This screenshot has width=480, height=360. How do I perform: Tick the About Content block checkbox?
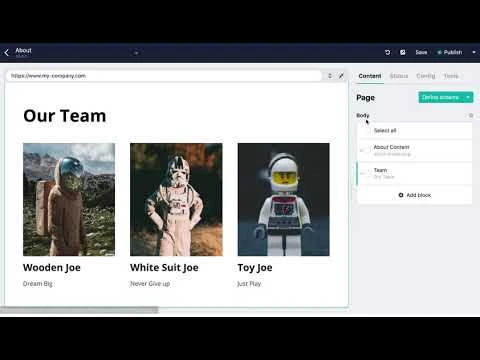[368, 150]
